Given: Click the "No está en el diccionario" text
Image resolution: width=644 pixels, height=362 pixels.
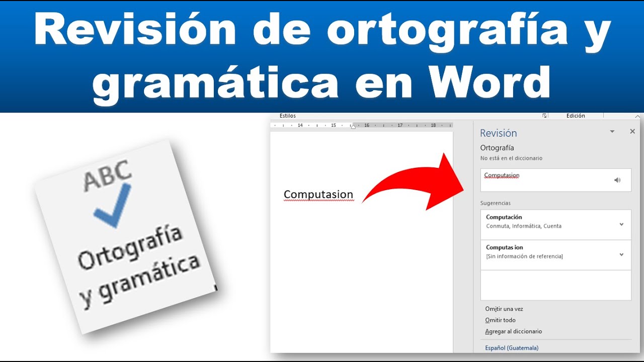Looking at the screenshot, I should (x=511, y=158).
